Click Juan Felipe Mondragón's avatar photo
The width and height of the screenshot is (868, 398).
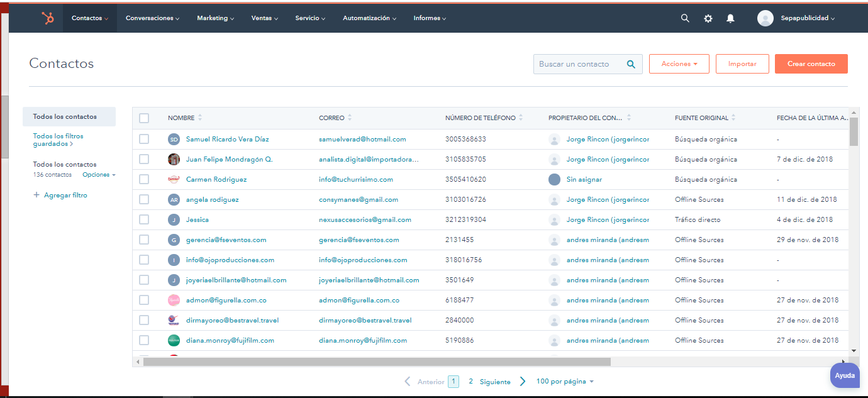174,159
